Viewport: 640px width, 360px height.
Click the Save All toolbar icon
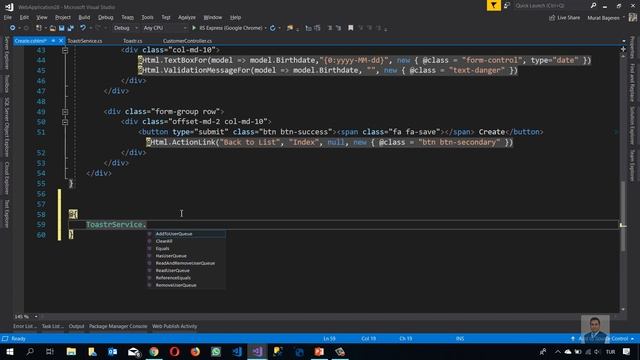pyautogui.click(x=71, y=28)
